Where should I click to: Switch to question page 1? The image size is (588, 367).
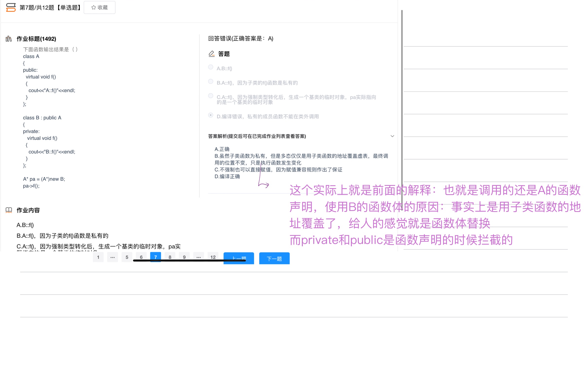click(x=98, y=257)
